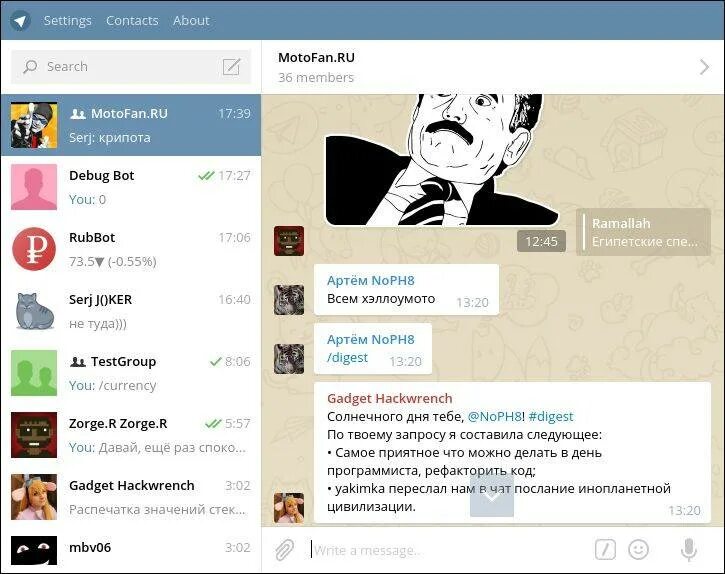The height and width of the screenshot is (574, 725).
Task: Click the 17:39 time on MotoFan.RU row
Action: (234, 113)
